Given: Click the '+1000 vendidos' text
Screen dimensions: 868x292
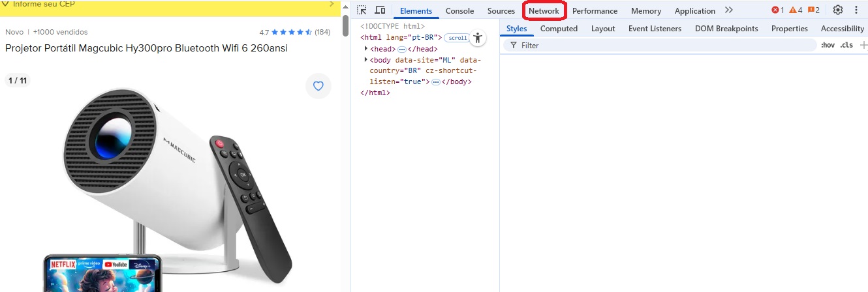Looking at the screenshot, I should (60, 32).
